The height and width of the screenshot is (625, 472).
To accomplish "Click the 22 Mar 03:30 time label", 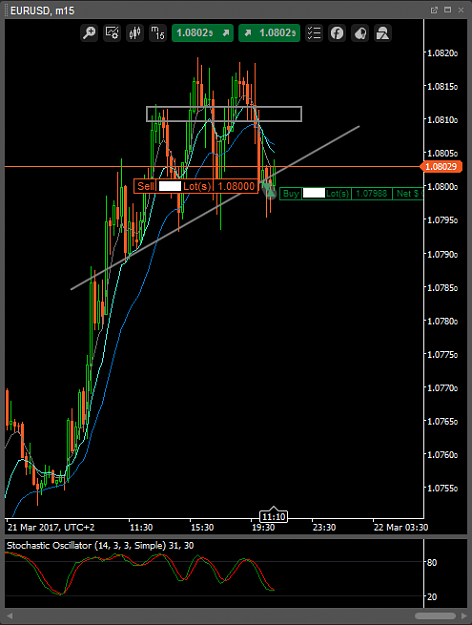I will coord(401,528).
